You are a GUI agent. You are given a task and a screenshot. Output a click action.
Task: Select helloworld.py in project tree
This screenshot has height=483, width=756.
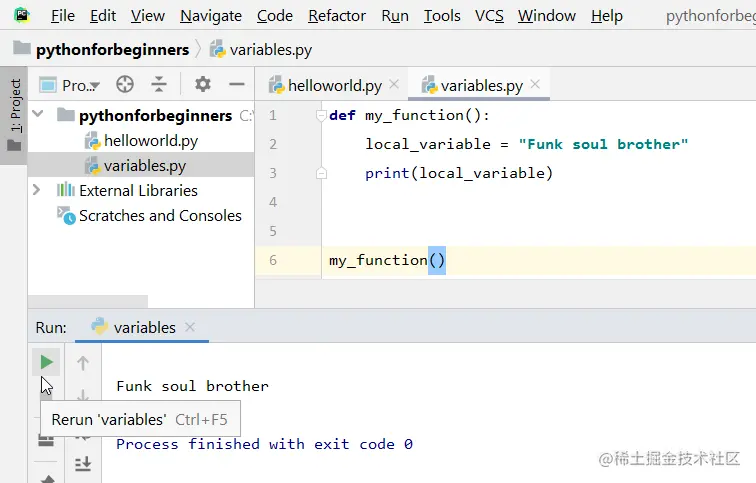point(141,141)
